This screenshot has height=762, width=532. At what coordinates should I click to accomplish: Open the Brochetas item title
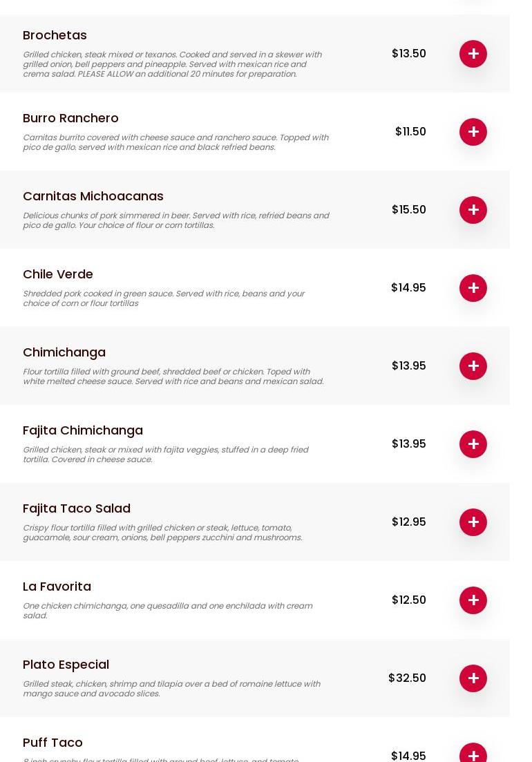pos(55,35)
